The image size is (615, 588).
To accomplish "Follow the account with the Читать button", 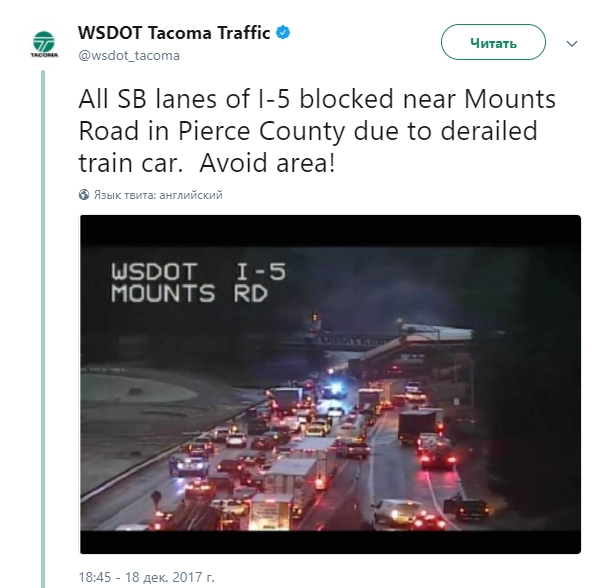I will coord(493,42).
